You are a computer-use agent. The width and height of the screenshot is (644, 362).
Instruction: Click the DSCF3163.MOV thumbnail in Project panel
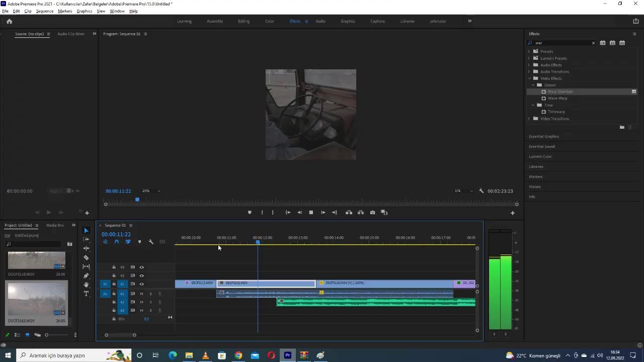36,299
